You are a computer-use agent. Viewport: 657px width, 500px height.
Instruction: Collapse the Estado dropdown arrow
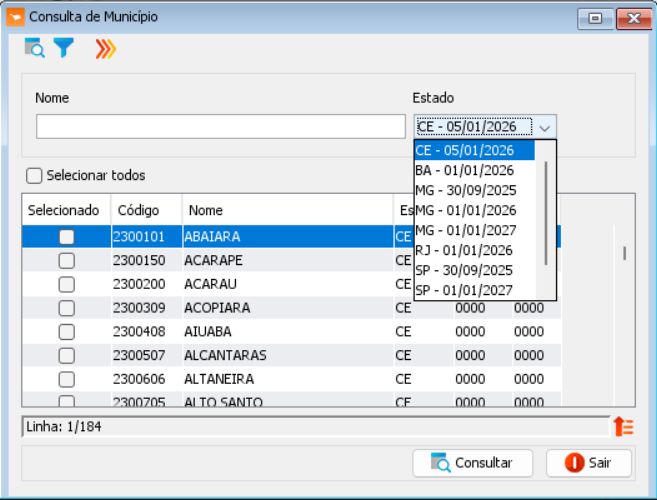[x=544, y=127]
